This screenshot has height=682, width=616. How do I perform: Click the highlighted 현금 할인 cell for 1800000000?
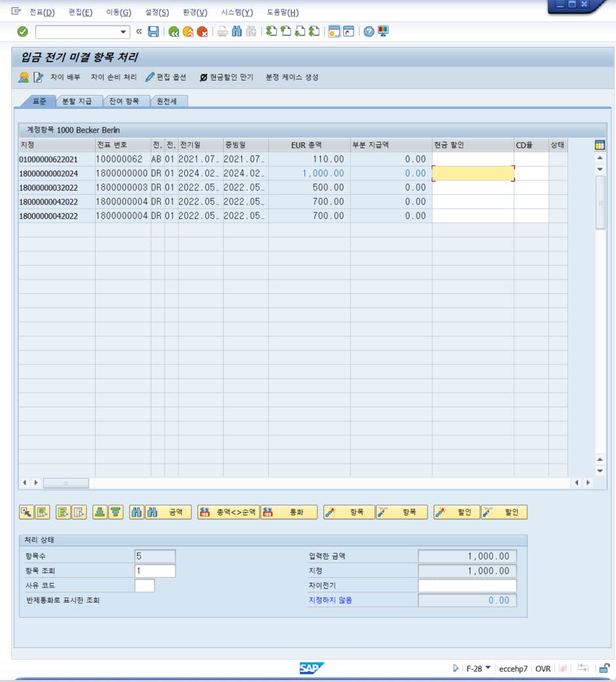click(x=473, y=174)
